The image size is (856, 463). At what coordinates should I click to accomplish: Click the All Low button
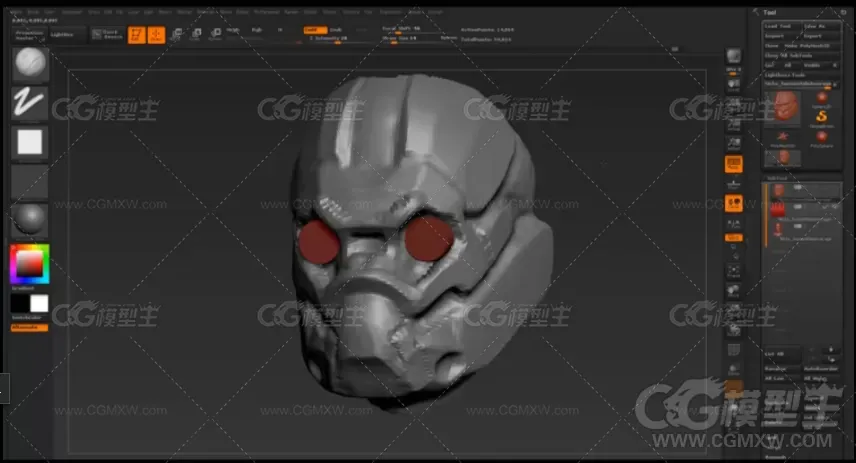click(782, 378)
